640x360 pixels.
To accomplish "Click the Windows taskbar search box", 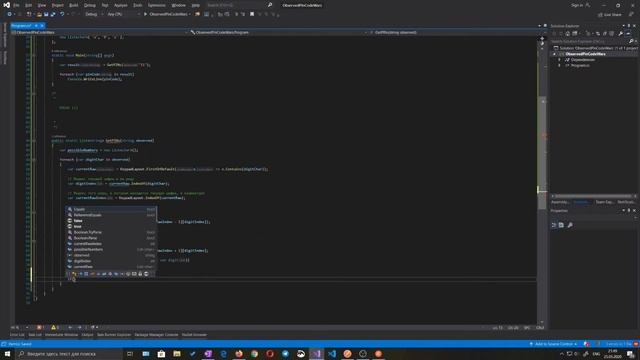I will point(69,354).
